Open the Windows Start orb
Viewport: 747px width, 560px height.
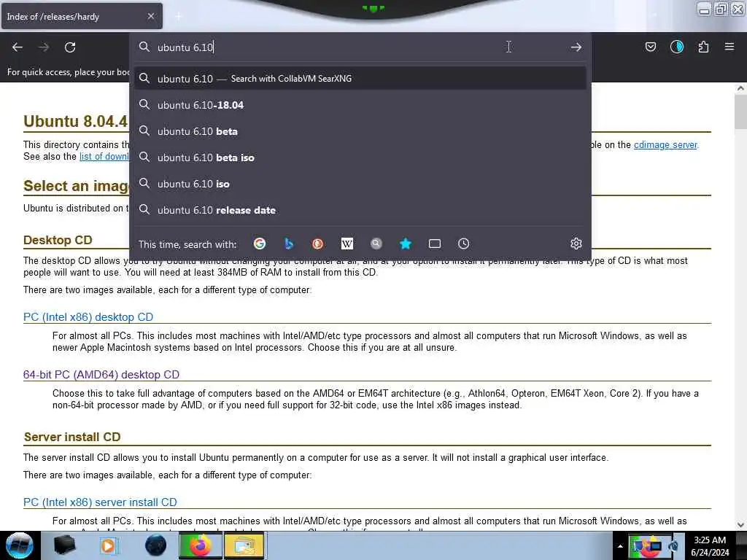[20, 545]
